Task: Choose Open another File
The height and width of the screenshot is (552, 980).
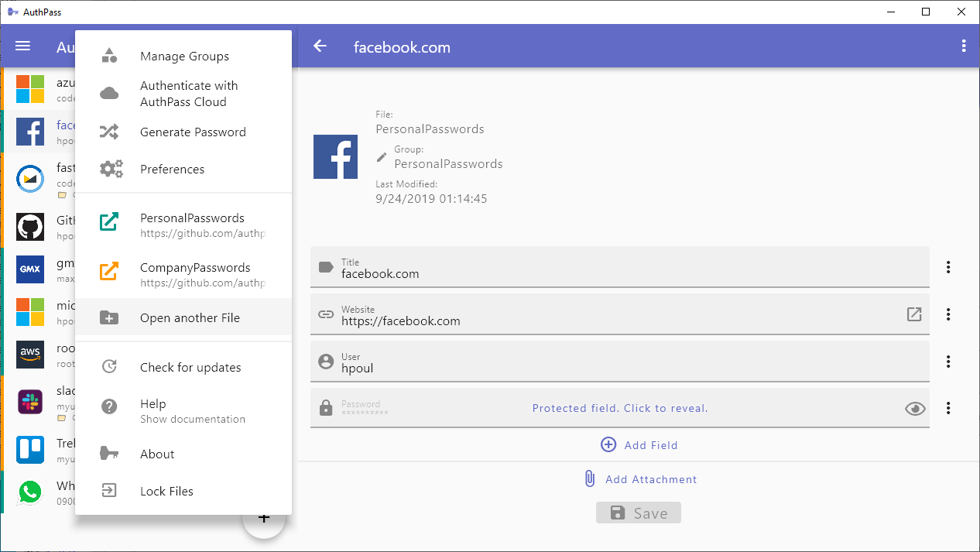Action: pos(183,317)
